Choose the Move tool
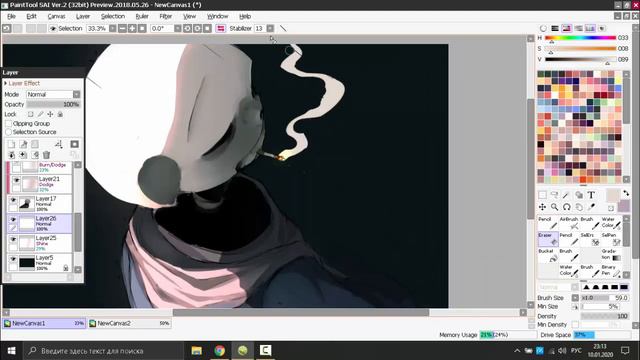Viewport: 640px width, 360px height. 542,207
